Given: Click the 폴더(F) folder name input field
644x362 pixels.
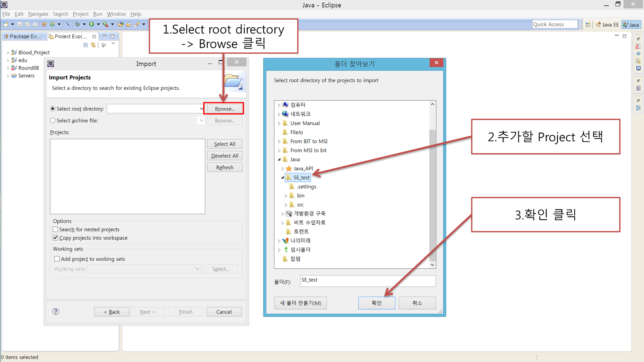Looking at the screenshot, I should pos(368,281).
